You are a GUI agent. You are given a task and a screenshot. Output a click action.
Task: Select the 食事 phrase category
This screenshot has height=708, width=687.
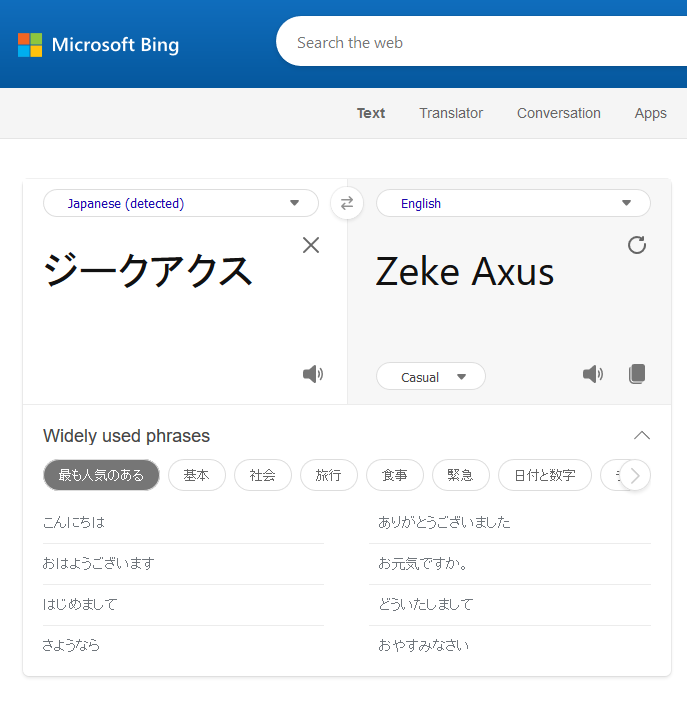coord(395,475)
